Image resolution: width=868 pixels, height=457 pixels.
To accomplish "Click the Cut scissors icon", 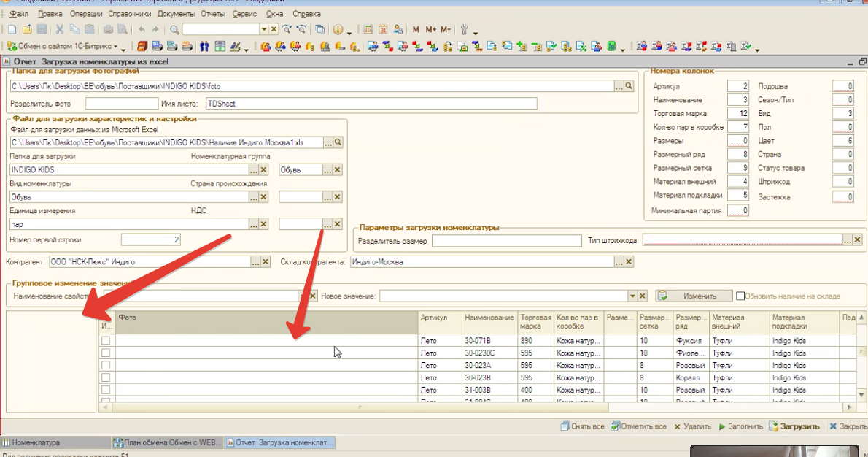I will tap(60, 30).
